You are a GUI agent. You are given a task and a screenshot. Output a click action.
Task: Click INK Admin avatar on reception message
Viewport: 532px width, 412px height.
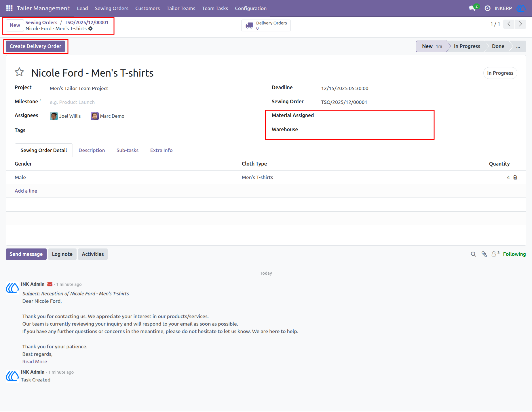tap(12, 288)
